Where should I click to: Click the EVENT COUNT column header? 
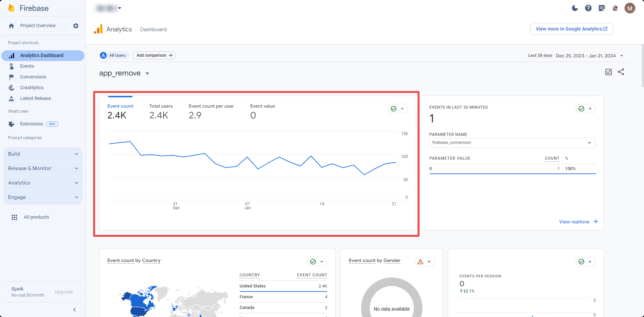312,275
